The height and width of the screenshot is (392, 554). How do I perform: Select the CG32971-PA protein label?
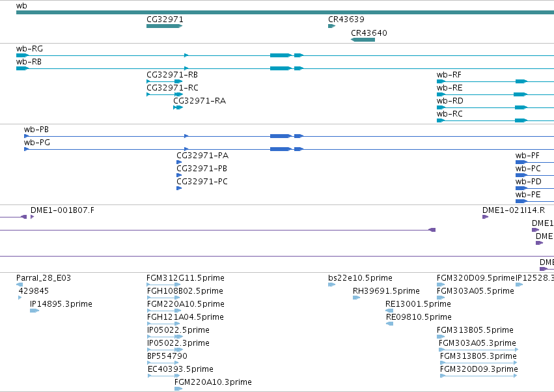click(x=202, y=156)
